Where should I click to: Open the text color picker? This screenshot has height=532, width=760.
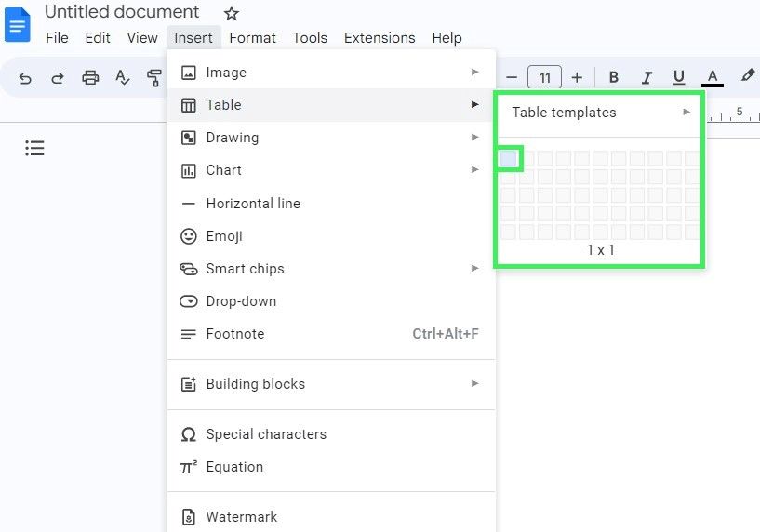(x=712, y=77)
